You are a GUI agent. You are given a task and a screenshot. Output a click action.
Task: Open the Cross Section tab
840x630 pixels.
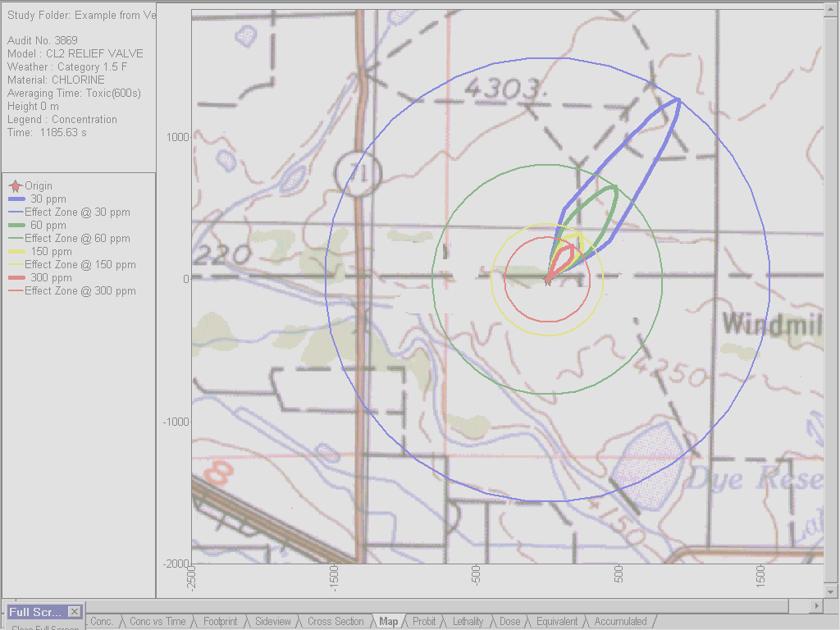[x=336, y=622]
